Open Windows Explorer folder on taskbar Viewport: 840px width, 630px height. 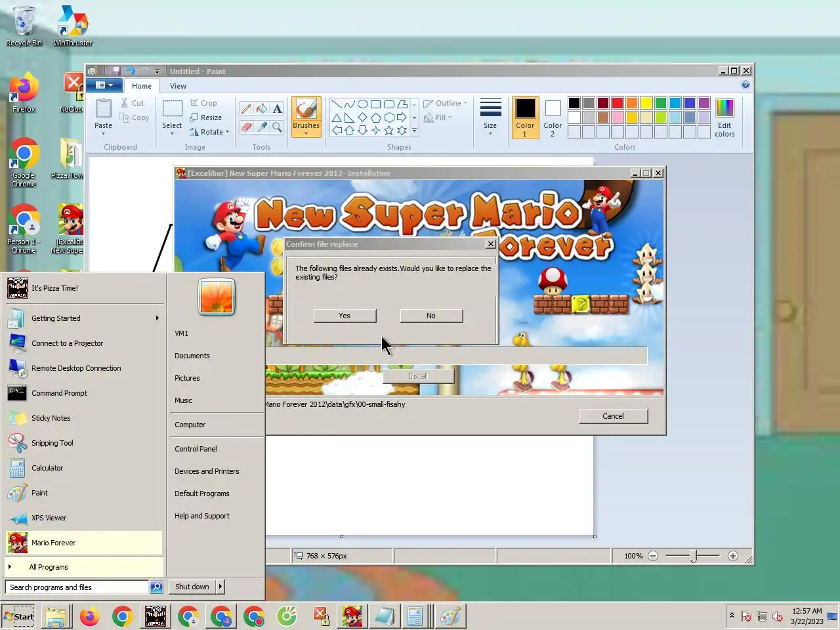click(x=56, y=617)
